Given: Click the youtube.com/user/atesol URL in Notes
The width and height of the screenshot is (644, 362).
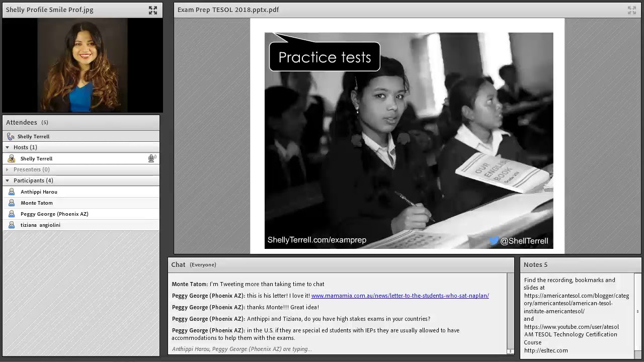Looking at the screenshot, I should point(572,327).
